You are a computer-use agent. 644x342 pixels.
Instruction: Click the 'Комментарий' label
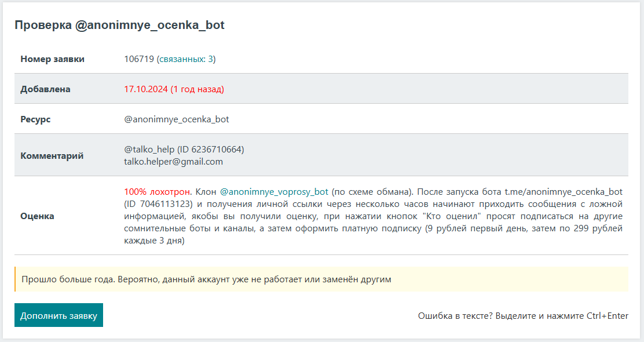pos(52,156)
